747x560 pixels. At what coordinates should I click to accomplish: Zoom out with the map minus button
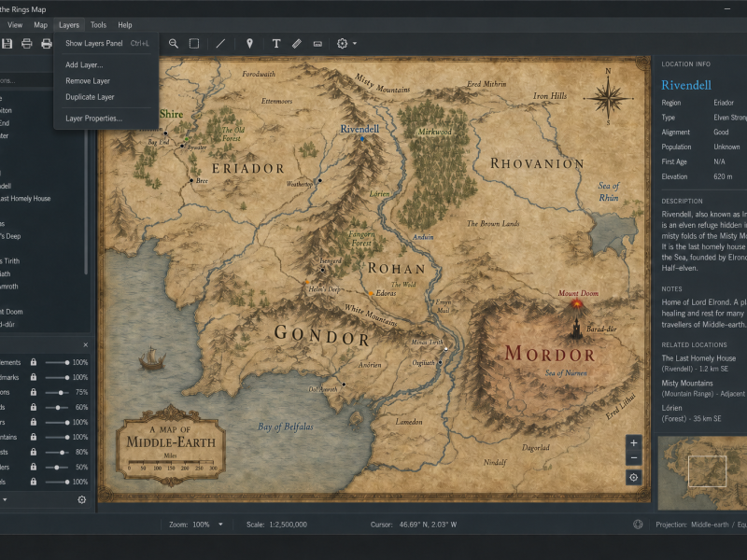[634, 458]
